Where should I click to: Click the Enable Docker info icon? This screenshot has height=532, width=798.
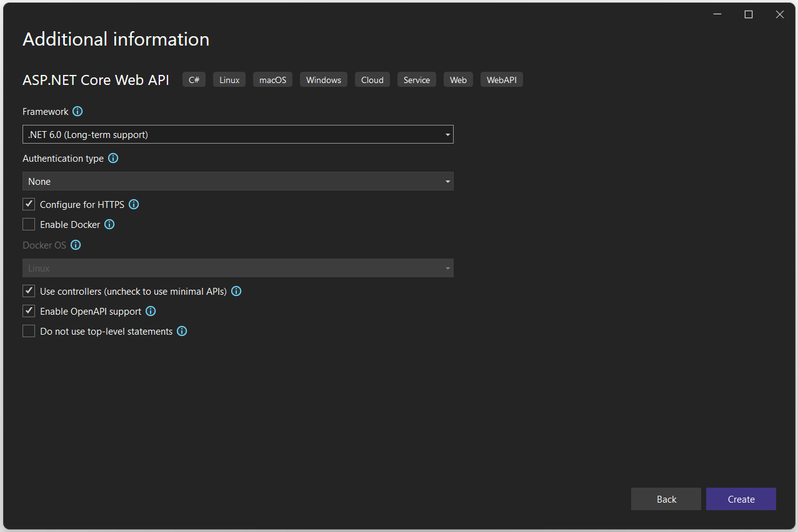109,224
